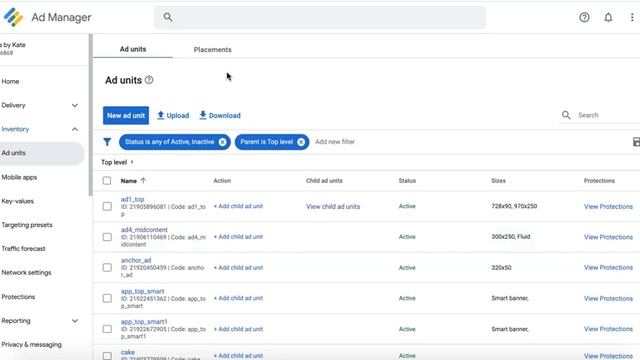
Task: Click the filter funnel icon
Action: (x=107, y=142)
